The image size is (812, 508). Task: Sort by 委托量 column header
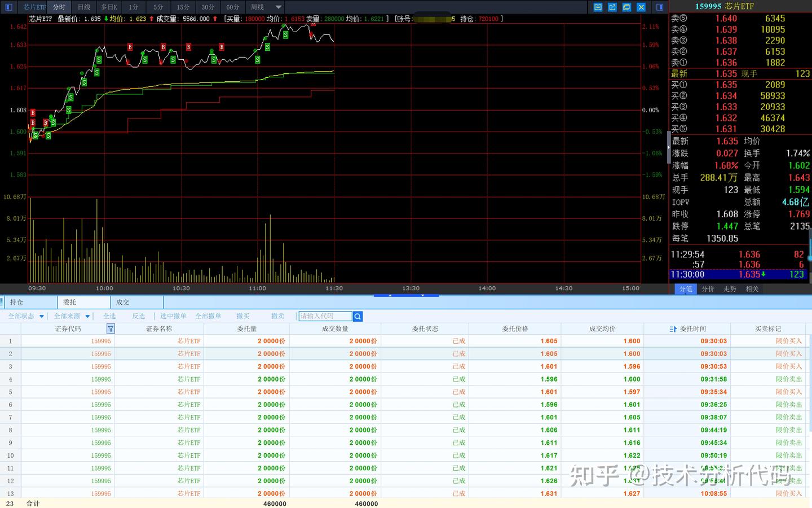tap(247, 329)
